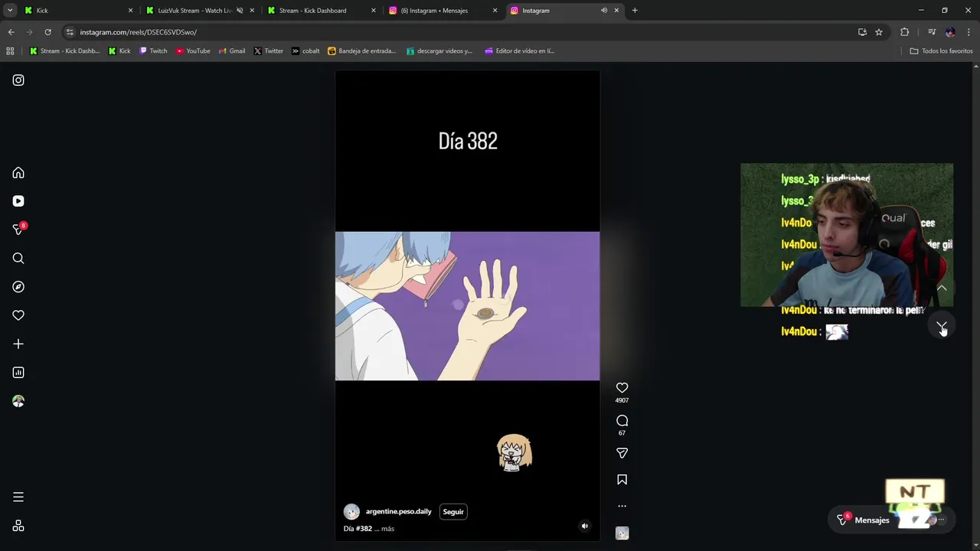Viewport: 980px width, 551px height.
Task: Open profile avatar in sidebar
Action: pyautogui.click(x=18, y=401)
